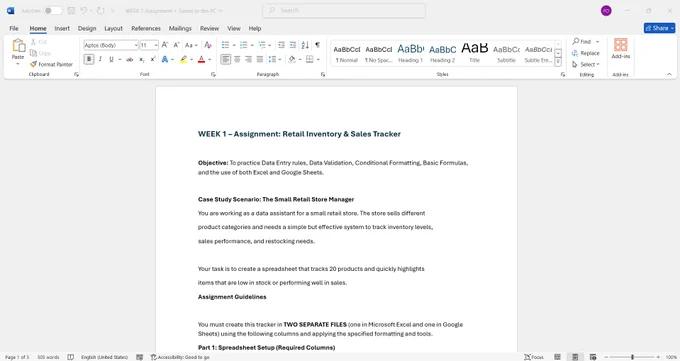Center align the paragraph
This screenshot has height=361, width=680.
(237, 59)
